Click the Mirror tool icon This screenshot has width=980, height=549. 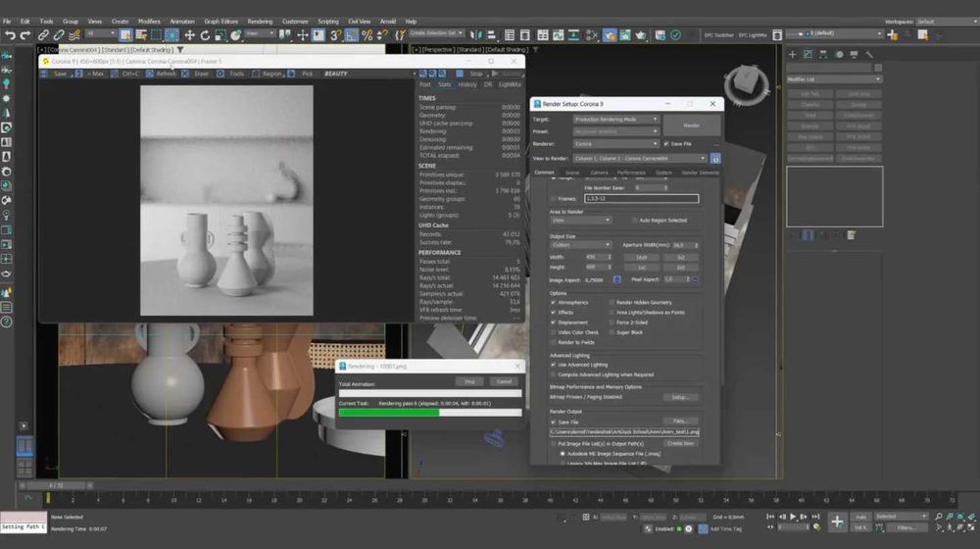(x=475, y=35)
